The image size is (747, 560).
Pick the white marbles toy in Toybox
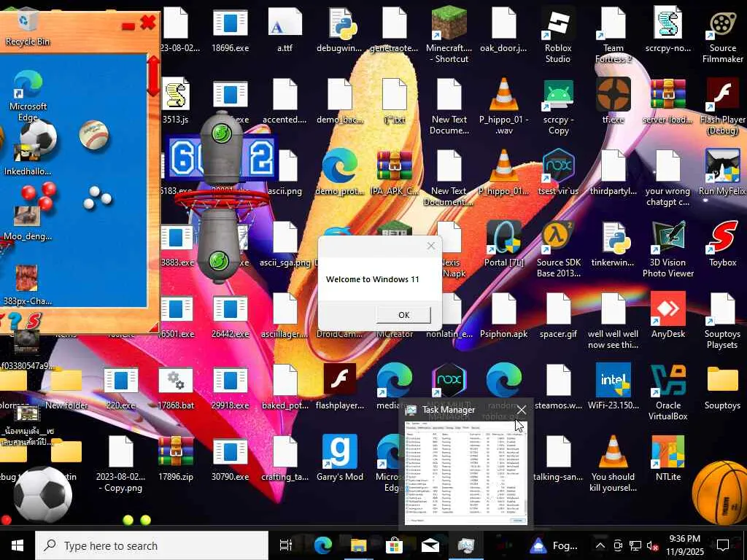click(97, 198)
